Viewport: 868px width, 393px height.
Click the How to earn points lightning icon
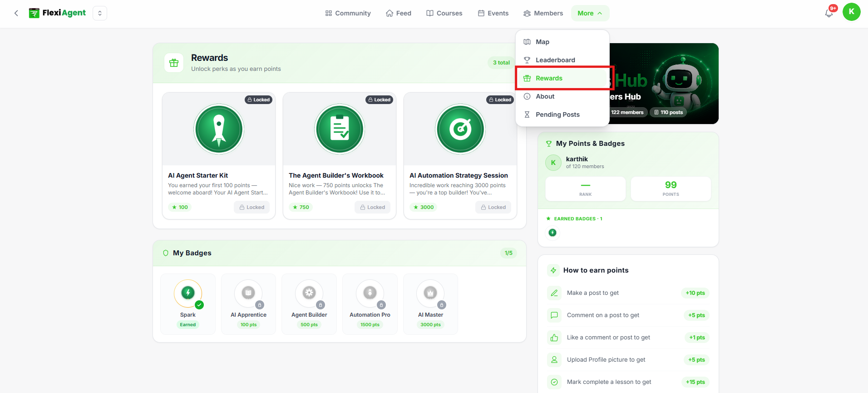click(553, 270)
